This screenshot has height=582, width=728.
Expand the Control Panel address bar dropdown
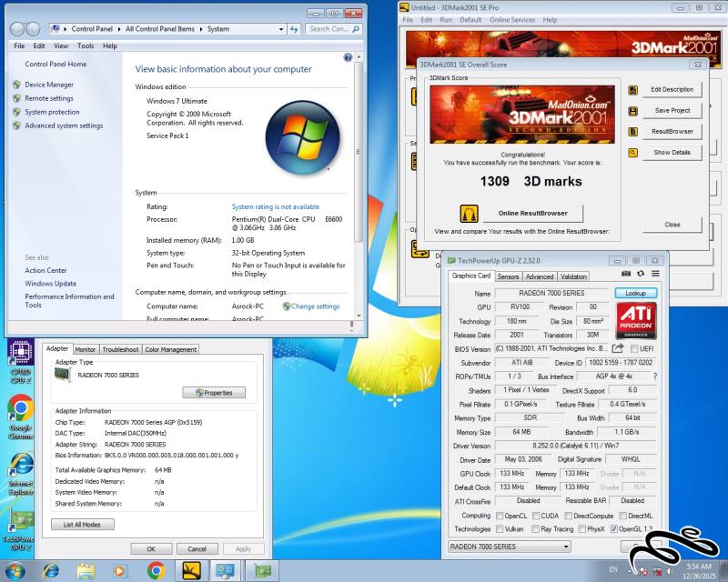coord(279,29)
